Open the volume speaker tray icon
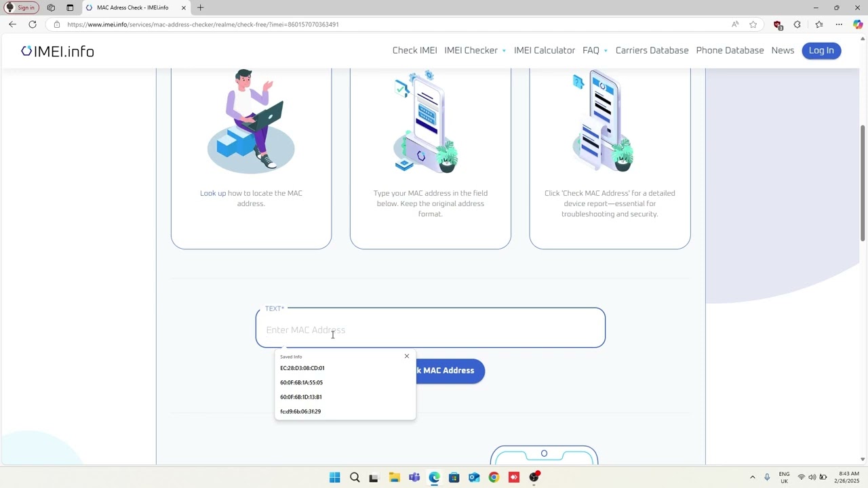The height and width of the screenshot is (488, 868). [812, 477]
